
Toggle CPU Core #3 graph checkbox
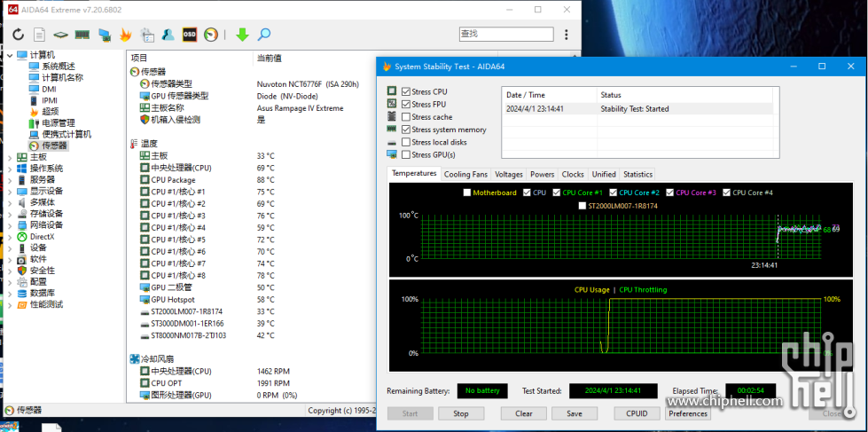tap(670, 192)
